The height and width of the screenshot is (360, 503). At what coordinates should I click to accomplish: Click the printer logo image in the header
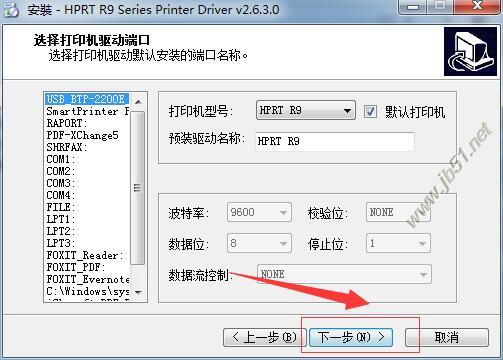[470, 51]
